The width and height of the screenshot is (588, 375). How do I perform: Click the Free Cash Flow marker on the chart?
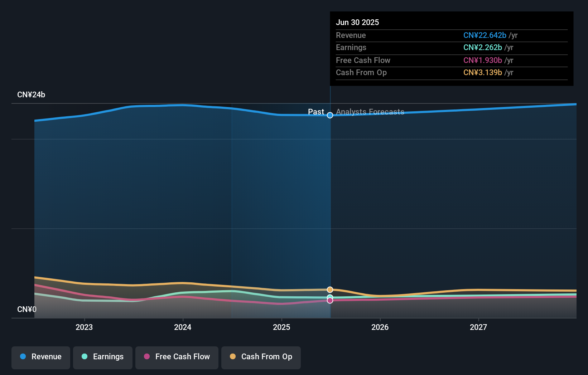click(x=330, y=301)
